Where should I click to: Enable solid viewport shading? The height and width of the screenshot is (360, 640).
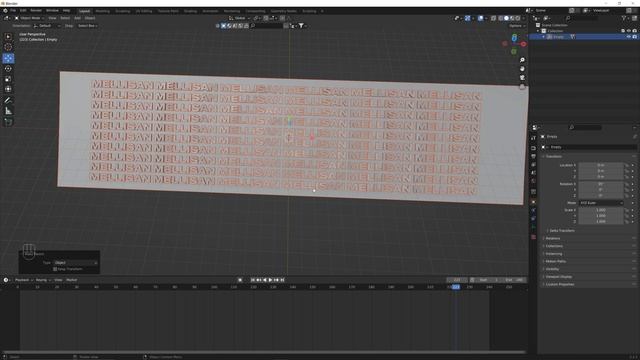click(x=506, y=18)
